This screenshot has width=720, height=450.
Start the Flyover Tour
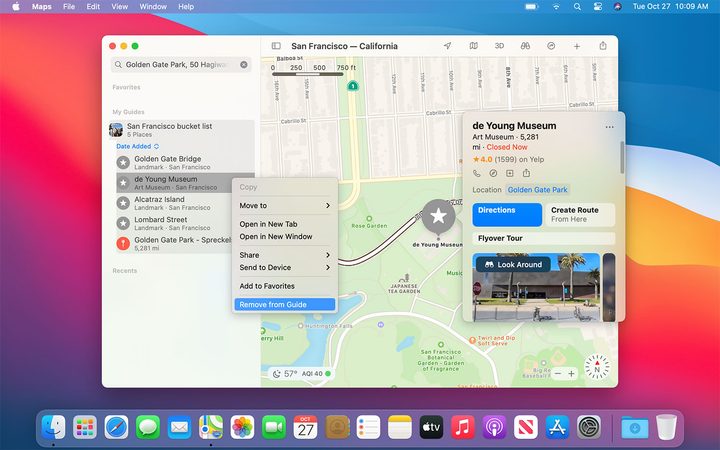[544, 238]
